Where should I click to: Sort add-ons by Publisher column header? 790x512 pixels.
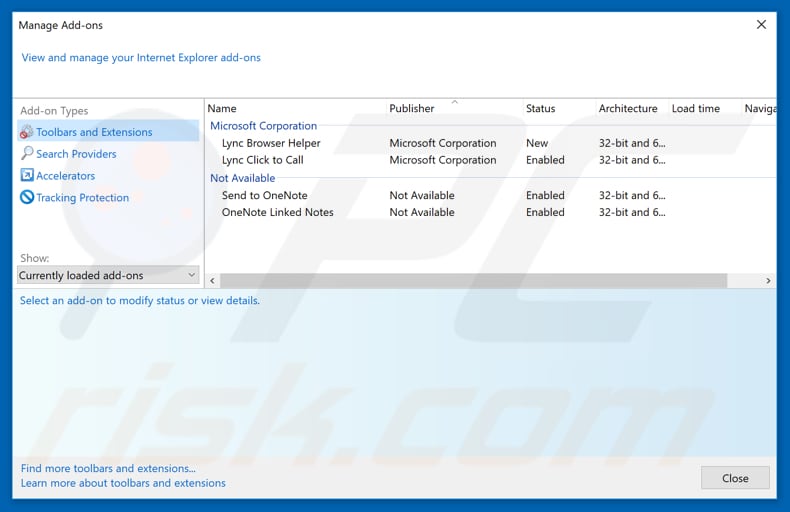coord(412,108)
